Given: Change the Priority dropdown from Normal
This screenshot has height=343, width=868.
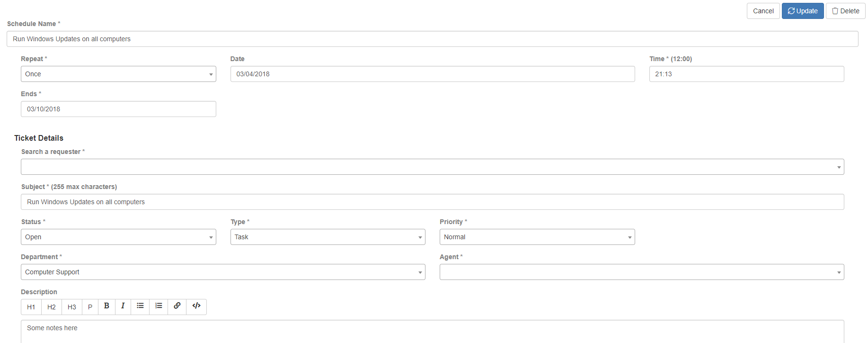Looking at the screenshot, I should pyautogui.click(x=537, y=237).
